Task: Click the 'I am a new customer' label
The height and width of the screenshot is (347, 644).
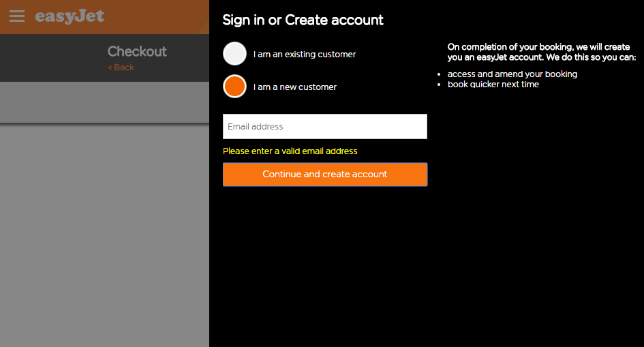Action: 295,87
